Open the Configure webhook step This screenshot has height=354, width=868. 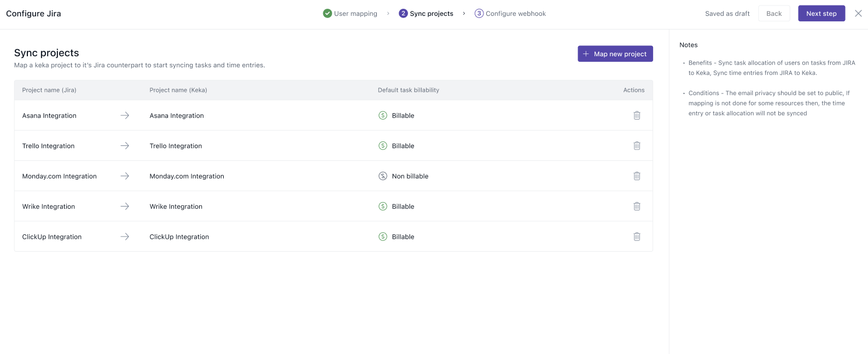click(510, 14)
